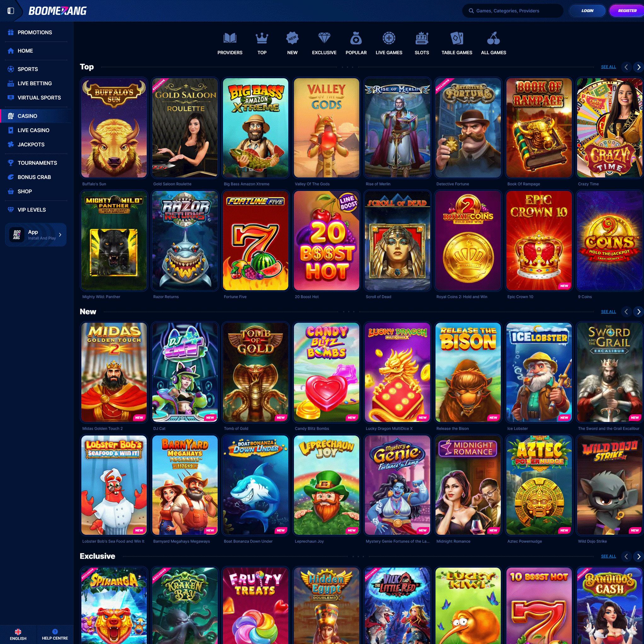
Task: Click the Jackpots icon in the sidebar
Action: [x=11, y=144]
